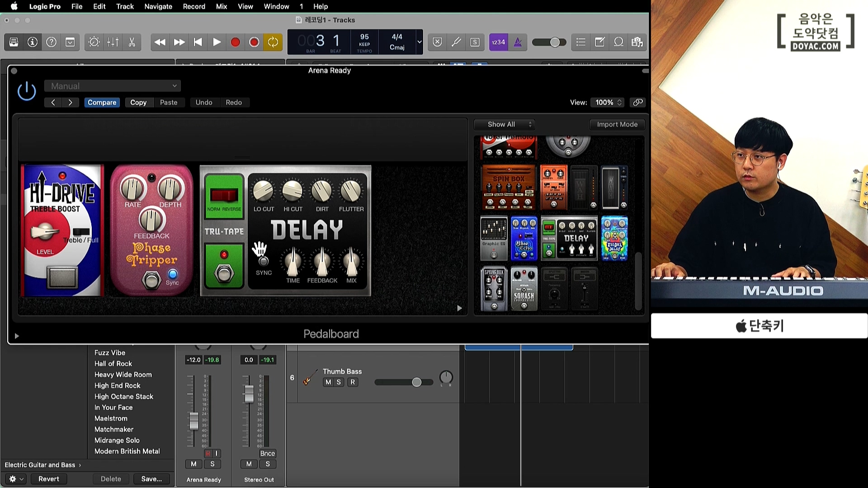Screen dimensions: 868x488
Task: Click the Capture Recording ringed button
Action: [x=254, y=42]
